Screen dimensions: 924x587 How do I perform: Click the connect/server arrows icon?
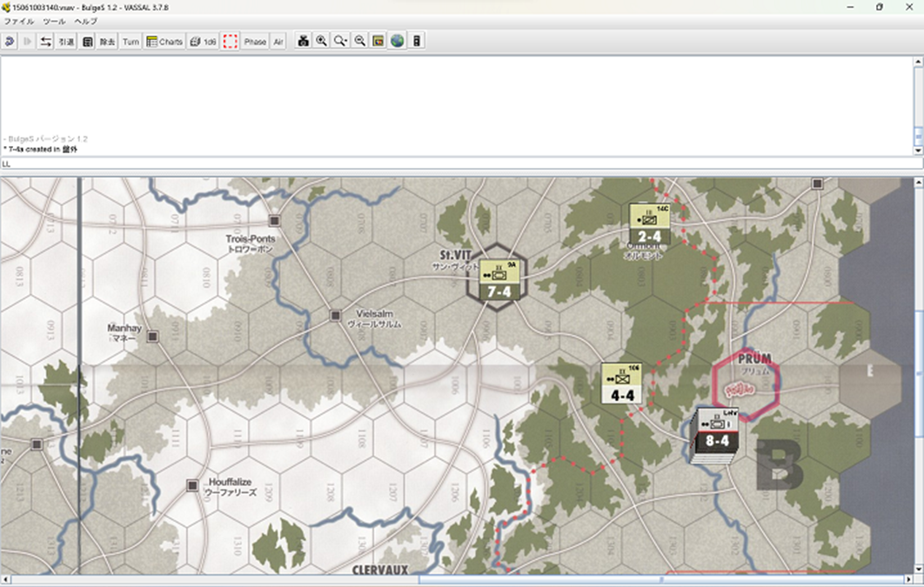pos(45,41)
